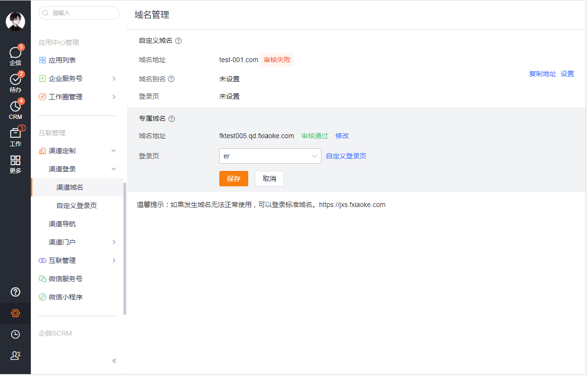Click the clock history icon
588x376 pixels.
(15, 334)
